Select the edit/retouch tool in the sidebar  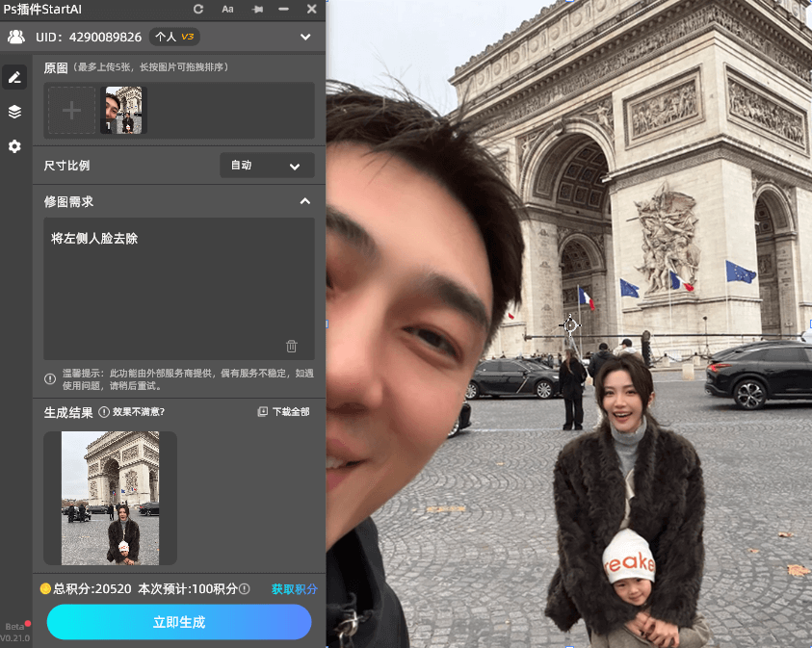(13, 77)
